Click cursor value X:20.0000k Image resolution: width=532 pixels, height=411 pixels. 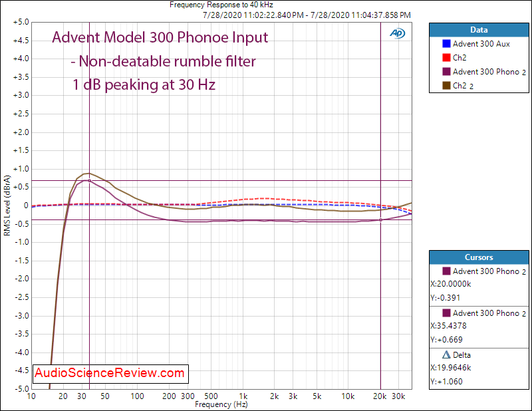pyautogui.click(x=451, y=284)
